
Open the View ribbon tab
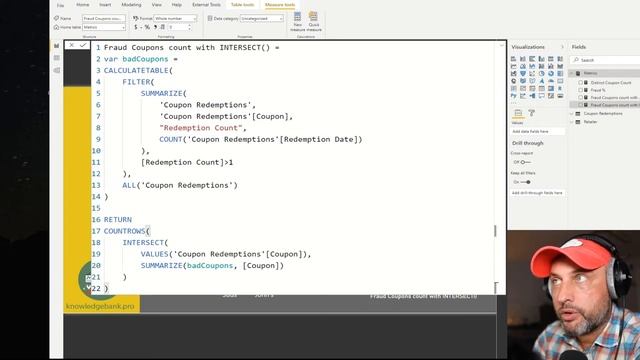[156, 5]
